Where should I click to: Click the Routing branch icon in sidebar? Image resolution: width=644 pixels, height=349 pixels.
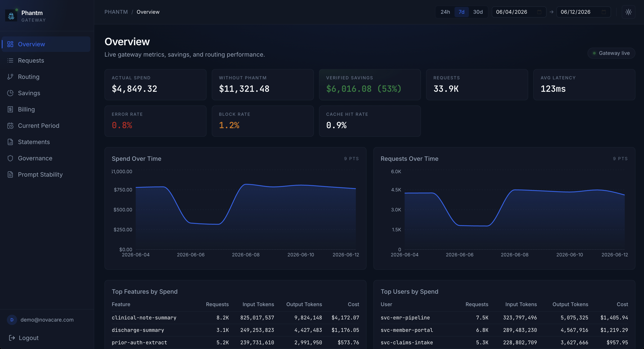point(10,77)
